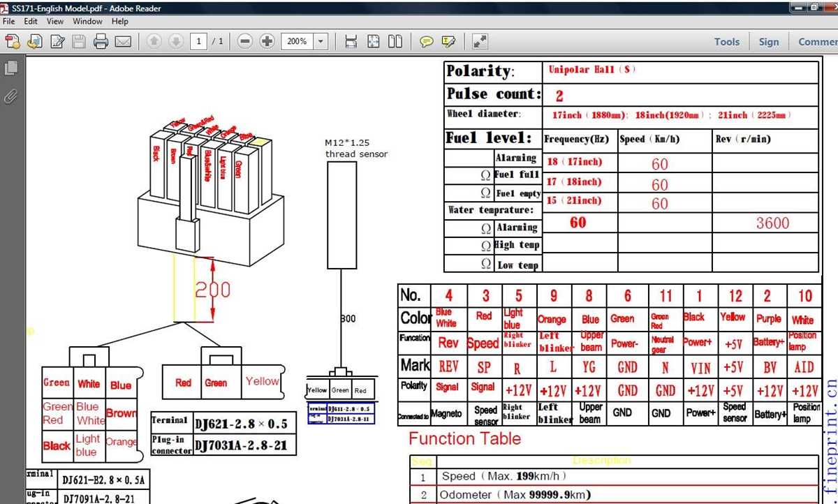Viewport: 838px width, 504px height.
Task: Click the 'Frequency(Hz)' column header
Action: [576, 139]
